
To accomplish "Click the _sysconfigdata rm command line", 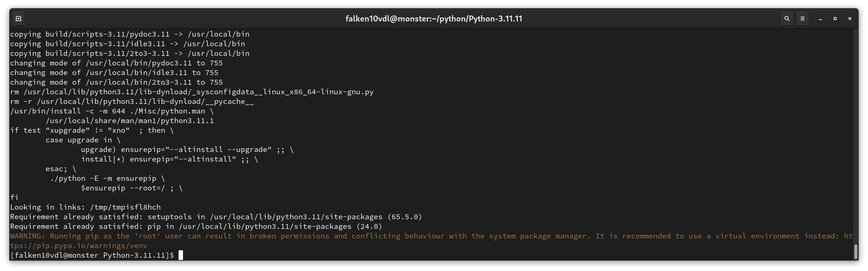I will pos(192,92).
